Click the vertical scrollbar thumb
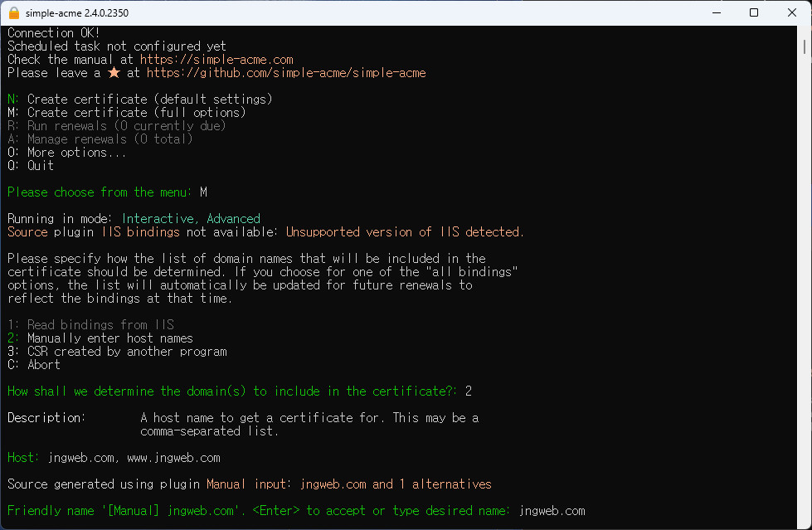Viewport: 812px width, 530px height. point(805,46)
